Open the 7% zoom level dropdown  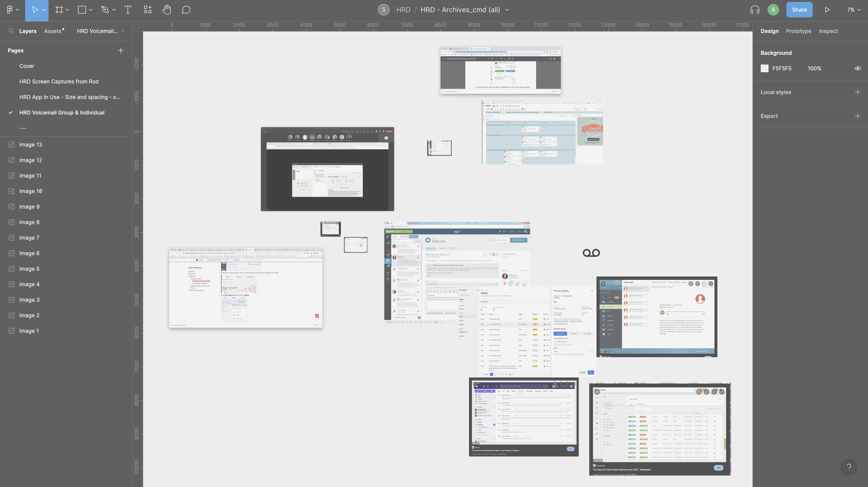coord(853,10)
